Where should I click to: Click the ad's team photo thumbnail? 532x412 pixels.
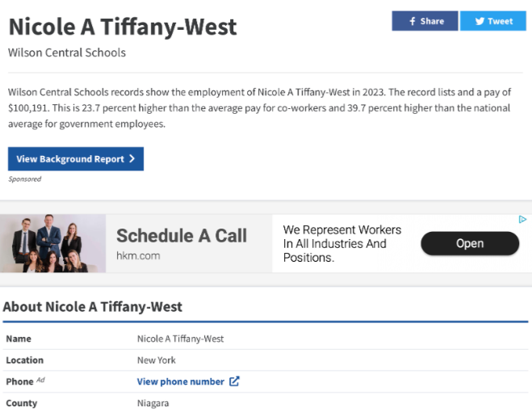tap(52, 243)
